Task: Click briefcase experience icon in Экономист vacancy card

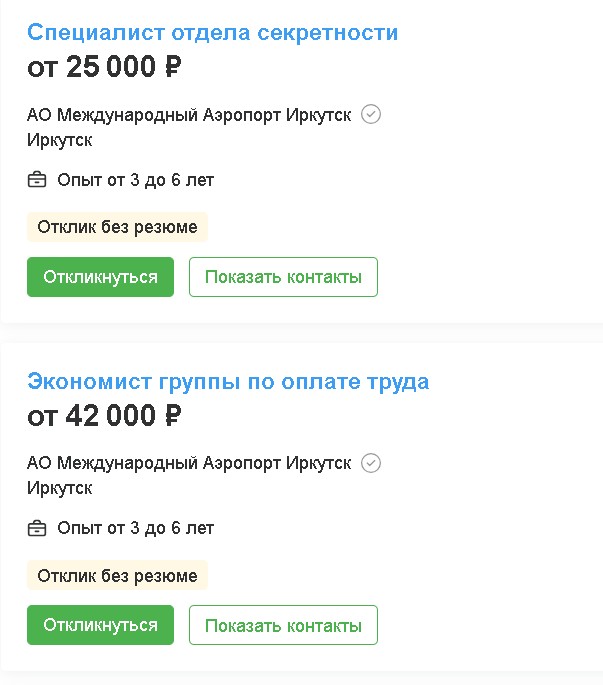Action: pos(37,528)
